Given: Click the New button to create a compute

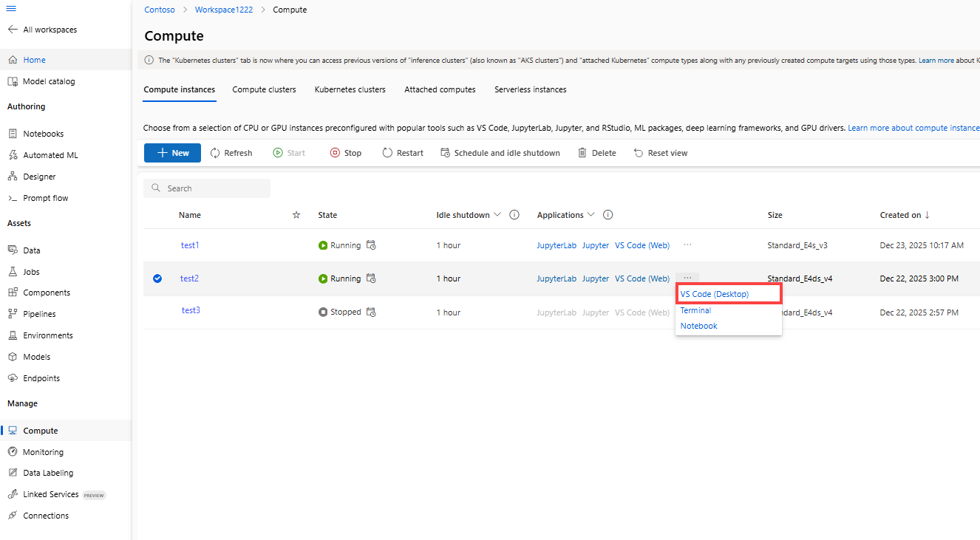Looking at the screenshot, I should (172, 152).
